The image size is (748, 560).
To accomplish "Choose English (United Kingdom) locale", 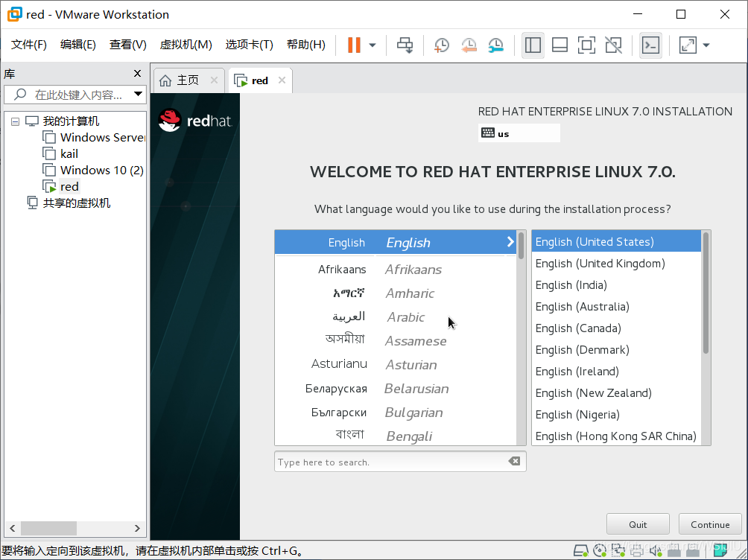I will [616, 264].
